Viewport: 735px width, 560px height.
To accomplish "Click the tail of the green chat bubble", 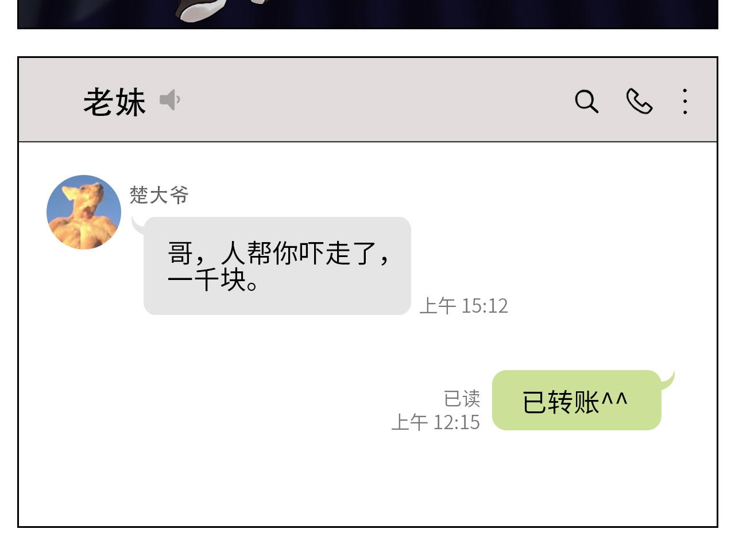I will pos(667,380).
